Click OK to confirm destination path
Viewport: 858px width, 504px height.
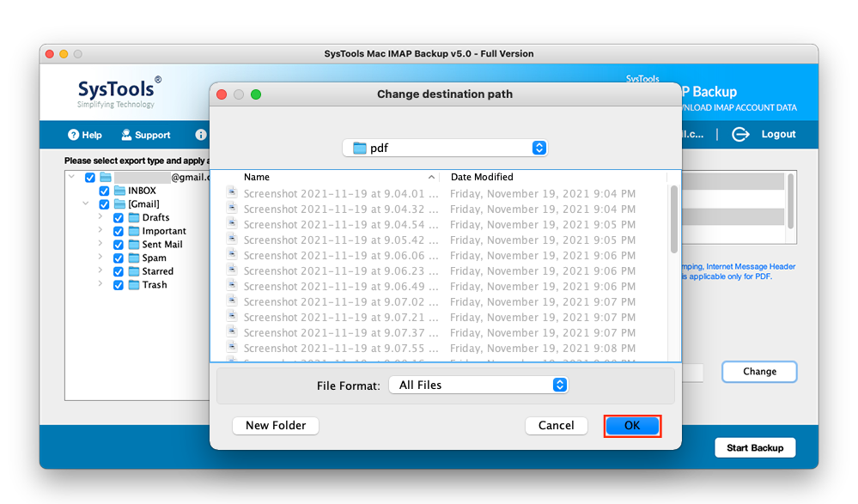click(633, 426)
